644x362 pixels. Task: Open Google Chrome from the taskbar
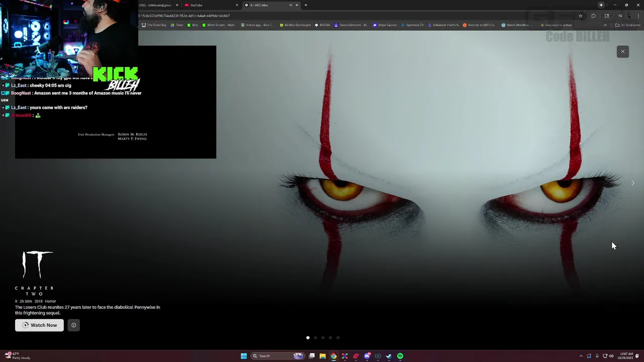[334, 356]
